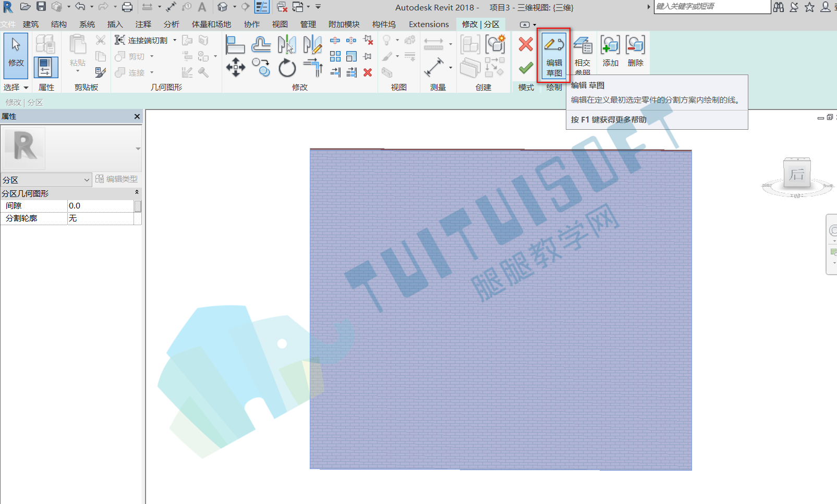Collapse the 分区几何图形 properties group

137,193
